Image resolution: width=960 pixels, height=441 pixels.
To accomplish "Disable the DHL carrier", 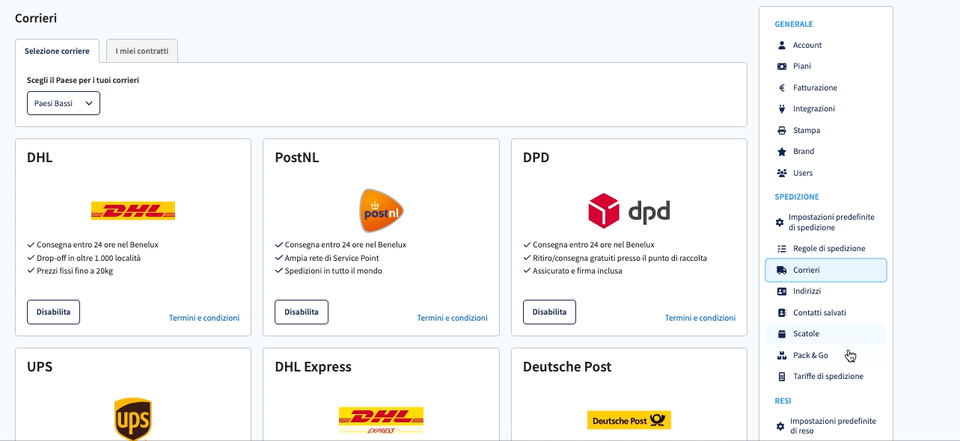I will [53, 312].
